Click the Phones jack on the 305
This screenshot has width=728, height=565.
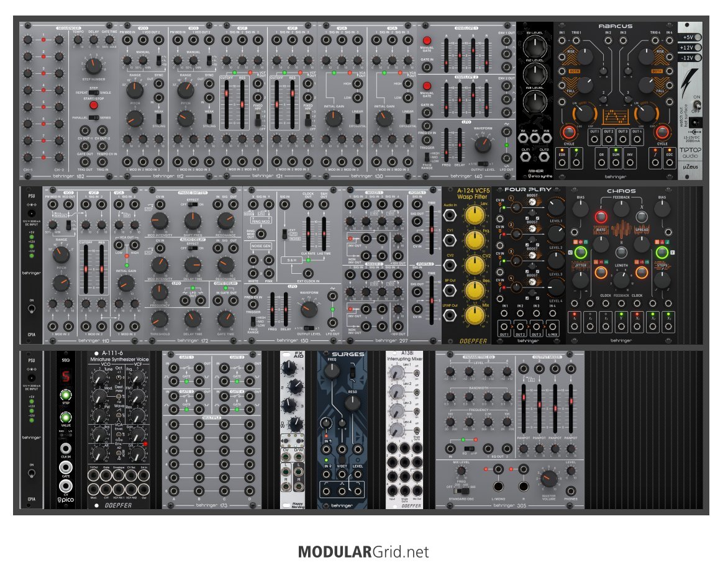coord(571,490)
